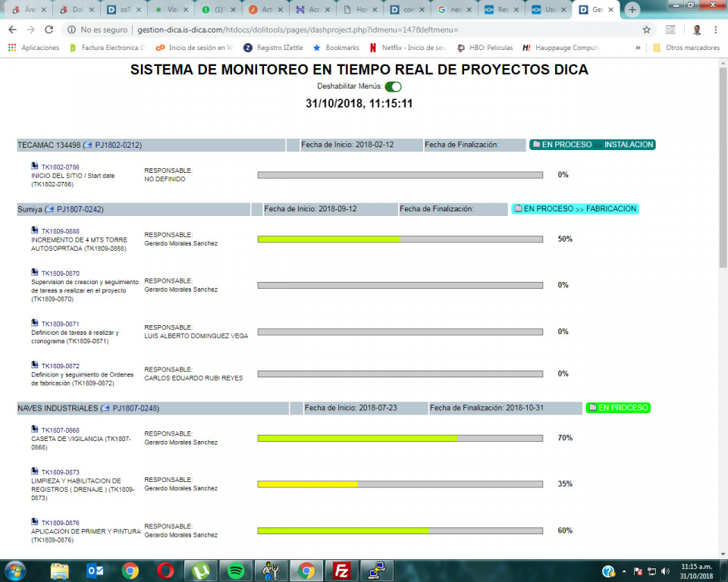Open Registro IZettle bookmark
728x582 pixels.
point(274,48)
